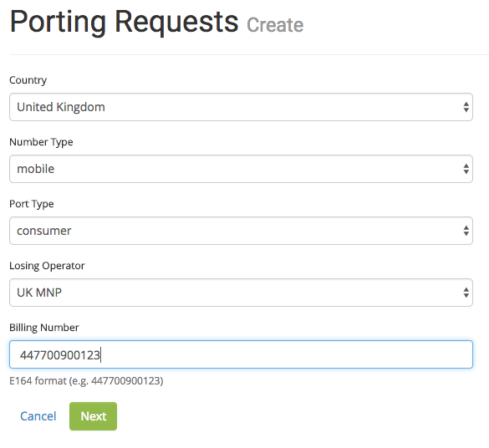The image size is (489, 448).
Task: Open the UK MNP operator select
Action: point(241,293)
